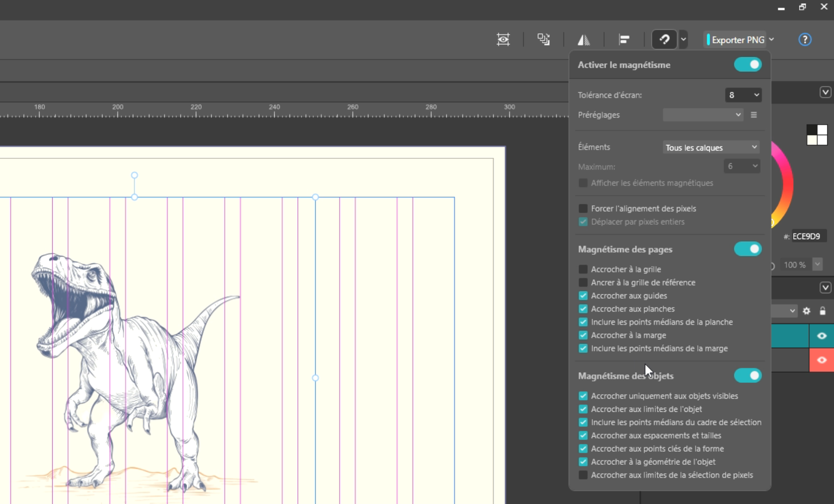Viewport: 834px width, 504px height.
Task: Click the snapping magnet icon
Action: pos(665,40)
